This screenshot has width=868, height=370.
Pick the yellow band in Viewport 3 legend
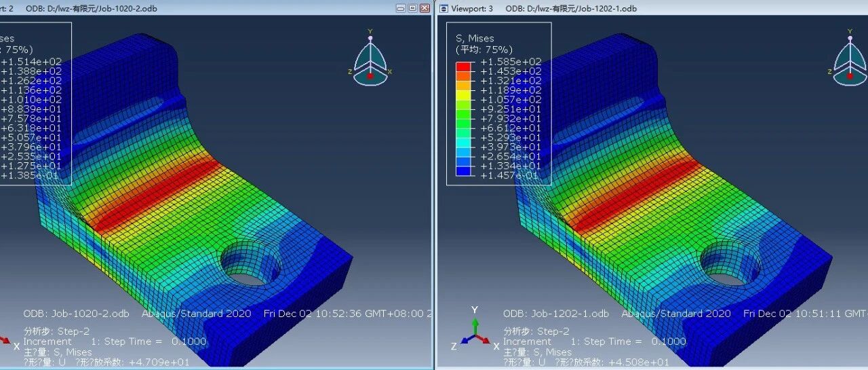(x=464, y=95)
